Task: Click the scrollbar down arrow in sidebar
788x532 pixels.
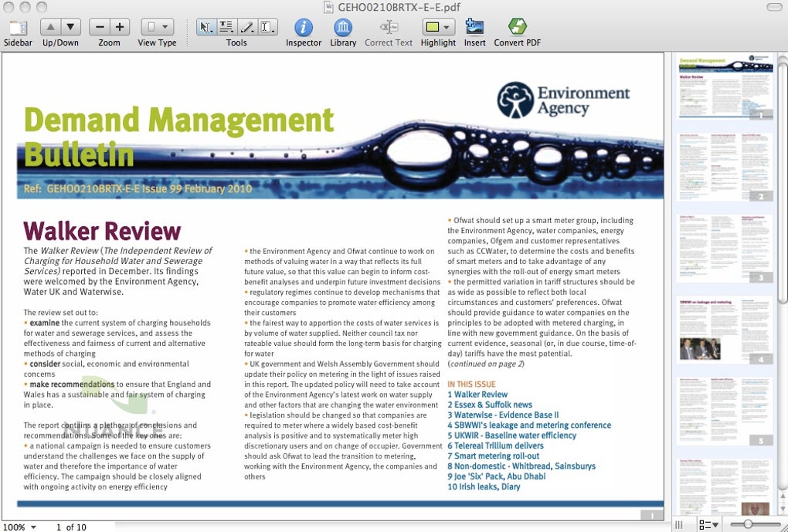Action: 783,508
